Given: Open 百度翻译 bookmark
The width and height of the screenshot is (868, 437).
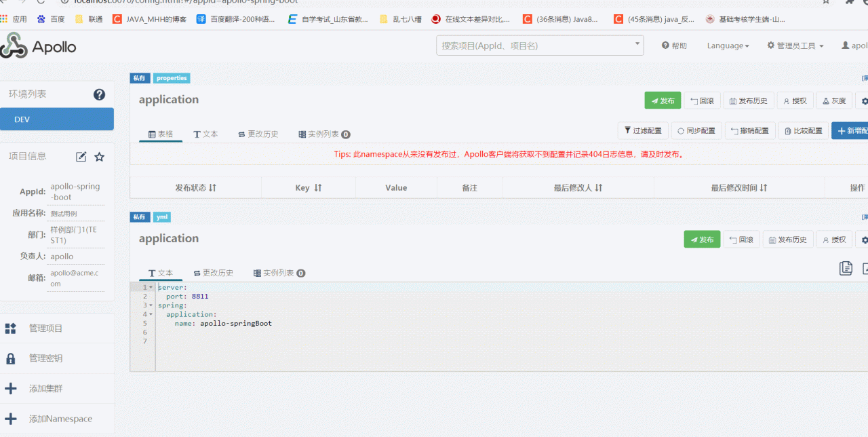Looking at the screenshot, I should [236, 19].
